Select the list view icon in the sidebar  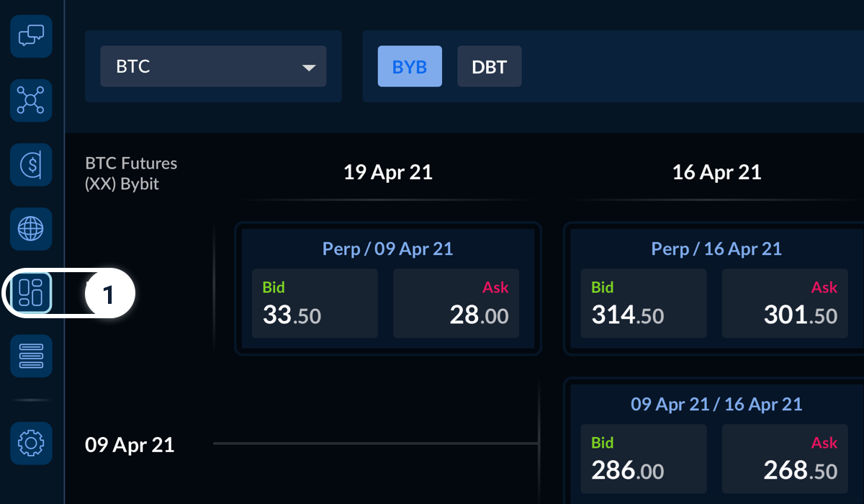31,356
